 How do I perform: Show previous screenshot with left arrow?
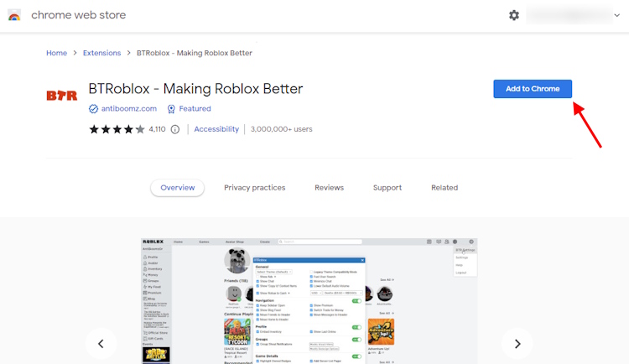click(101, 343)
